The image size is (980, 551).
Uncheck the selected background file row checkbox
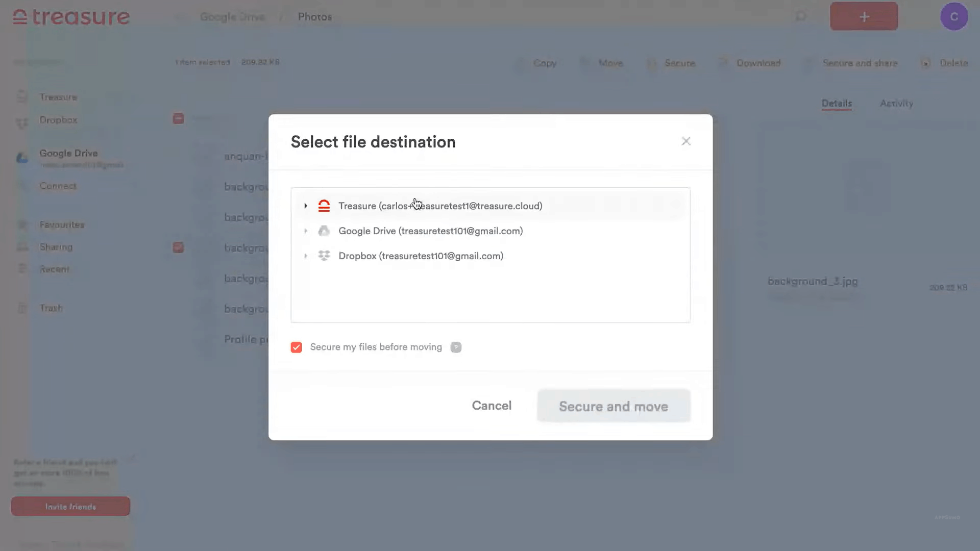click(178, 247)
